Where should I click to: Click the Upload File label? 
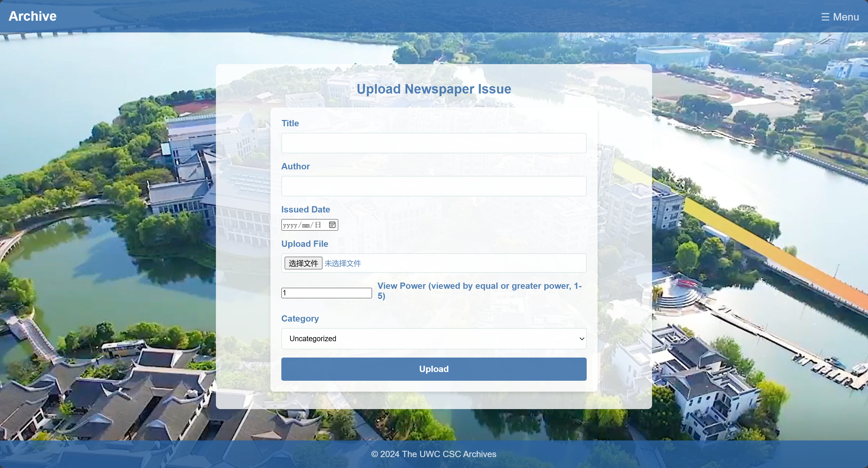[x=305, y=244]
